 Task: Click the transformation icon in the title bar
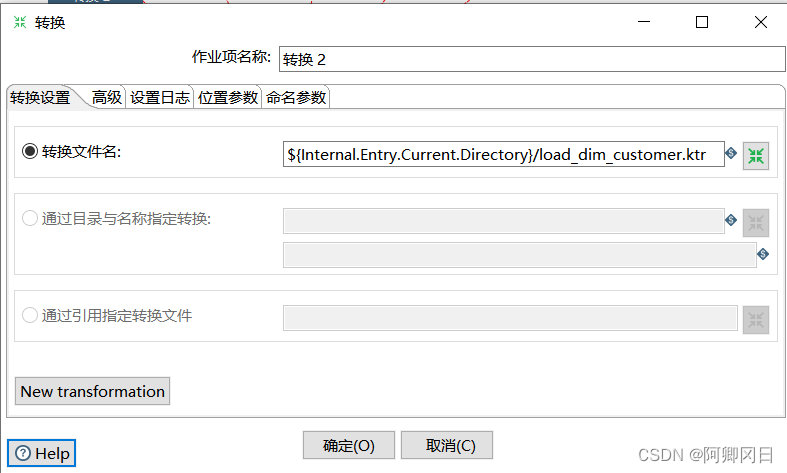(20, 22)
